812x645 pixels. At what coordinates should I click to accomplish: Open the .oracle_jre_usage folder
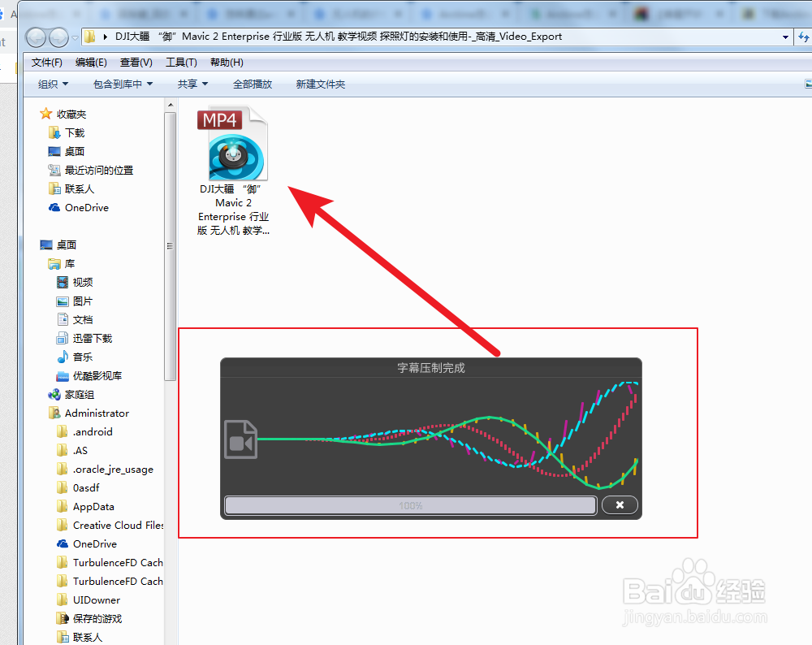(x=113, y=469)
